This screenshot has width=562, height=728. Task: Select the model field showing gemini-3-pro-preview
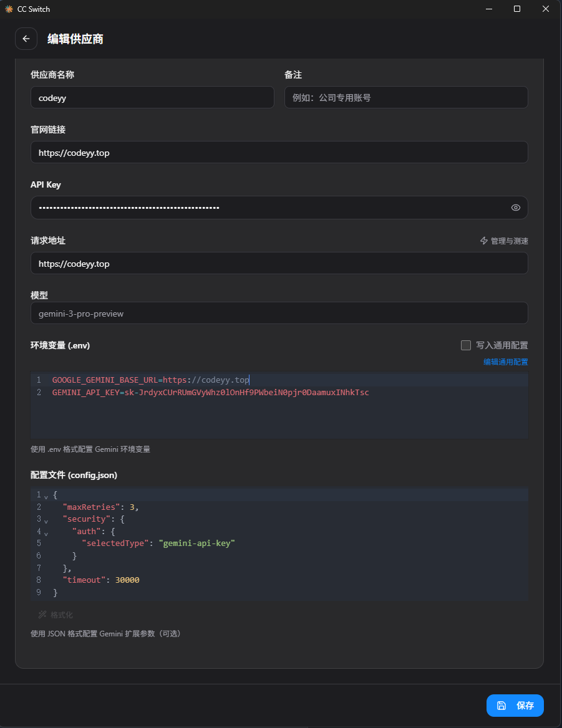tap(279, 314)
